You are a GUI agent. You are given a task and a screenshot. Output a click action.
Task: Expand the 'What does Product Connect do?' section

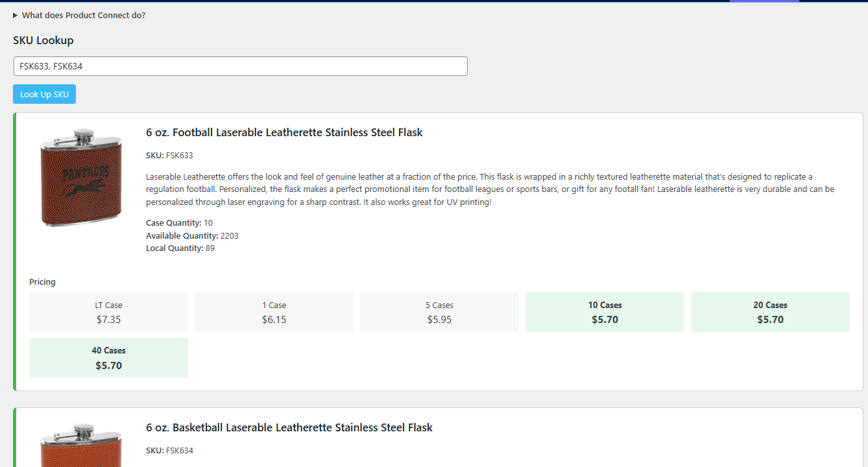coord(79,15)
